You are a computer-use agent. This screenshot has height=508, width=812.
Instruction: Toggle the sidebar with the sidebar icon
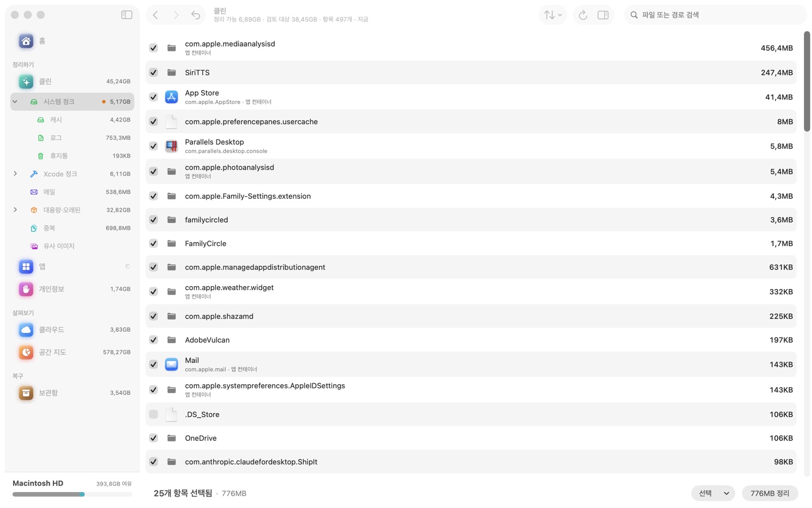(127, 15)
